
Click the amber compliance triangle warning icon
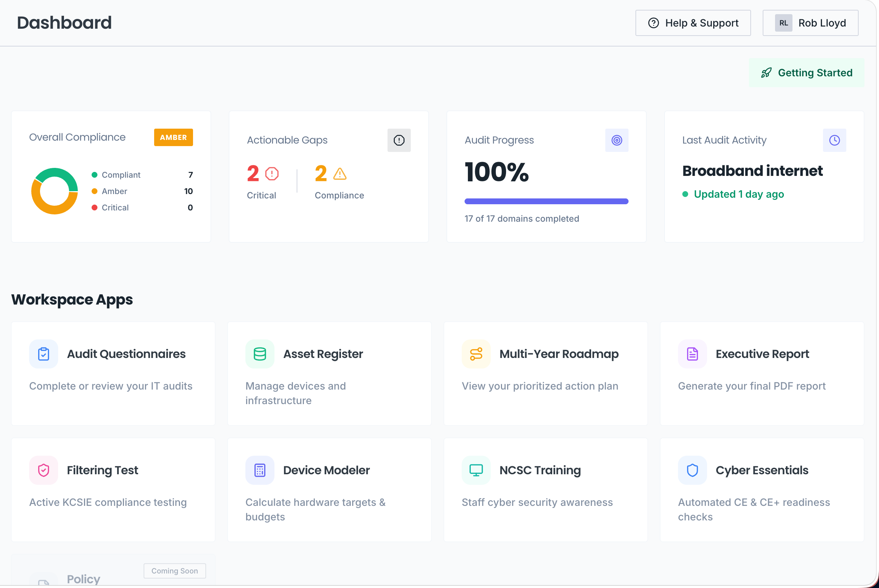(x=340, y=174)
